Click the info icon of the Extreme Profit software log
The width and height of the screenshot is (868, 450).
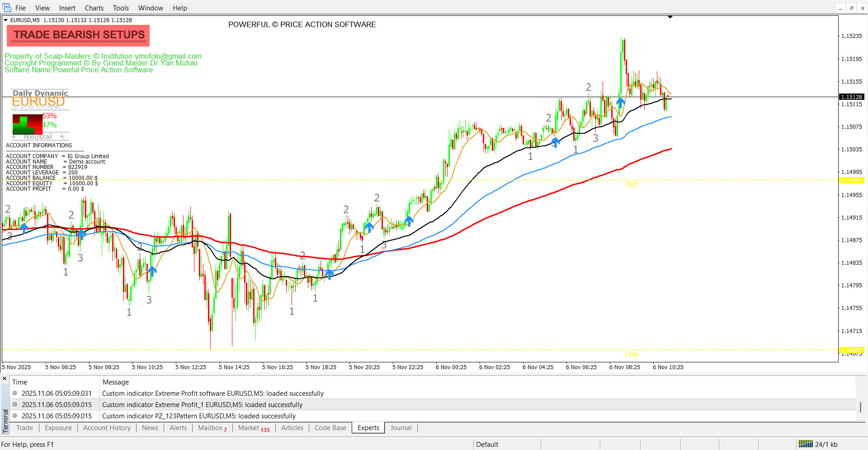(x=15, y=393)
